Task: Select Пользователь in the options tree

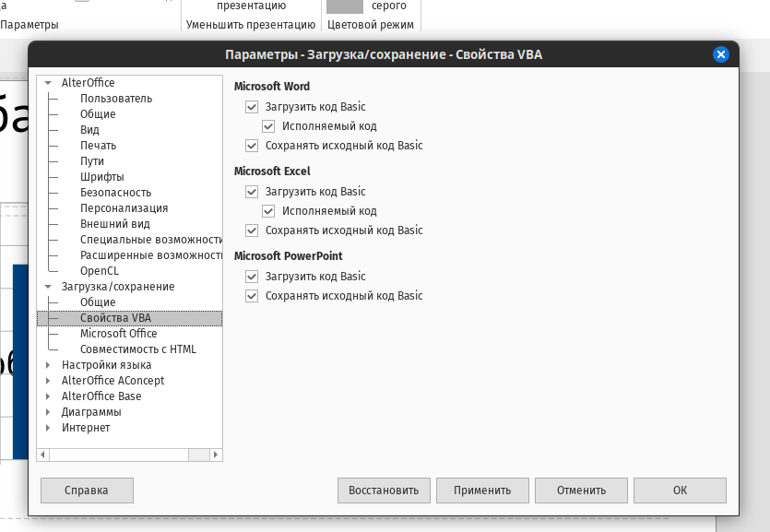Action: point(116,99)
